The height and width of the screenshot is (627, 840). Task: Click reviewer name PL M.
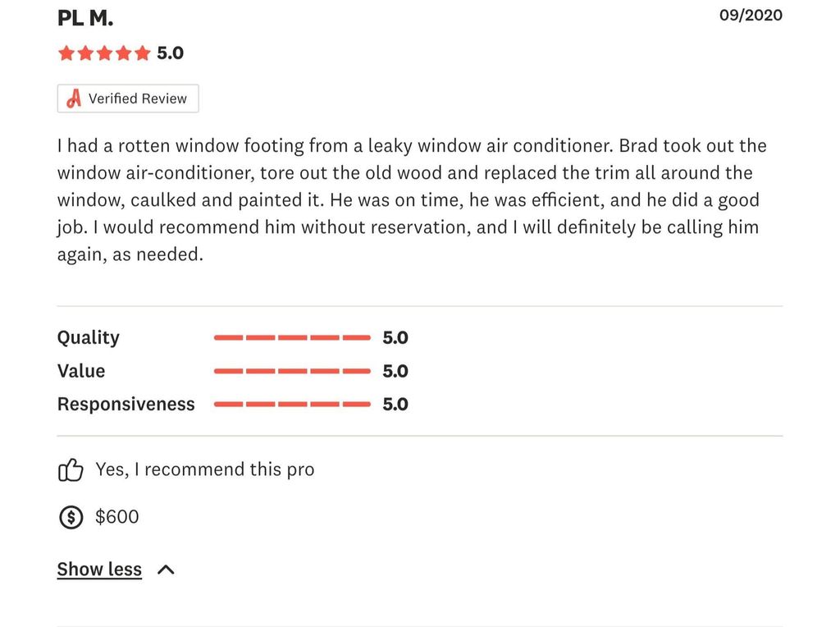click(x=85, y=18)
